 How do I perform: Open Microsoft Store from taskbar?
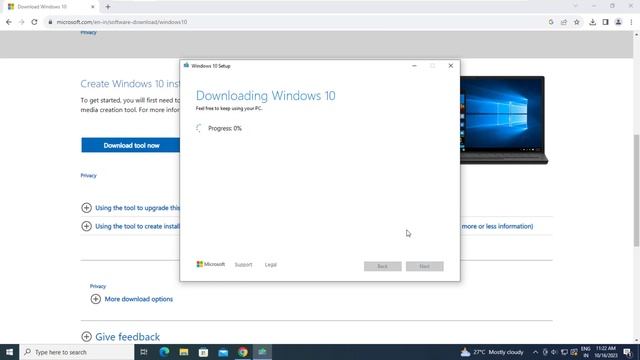click(203, 352)
